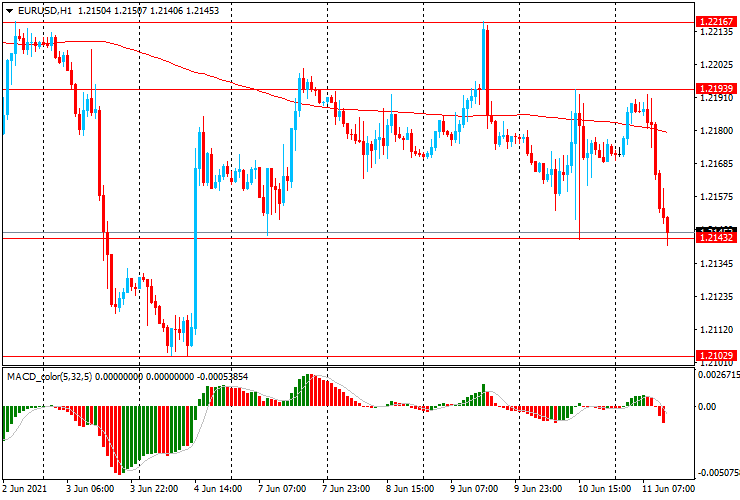The image size is (740, 500).
Task: Click the 8 Jun 15:00 time label
Action: [411, 489]
